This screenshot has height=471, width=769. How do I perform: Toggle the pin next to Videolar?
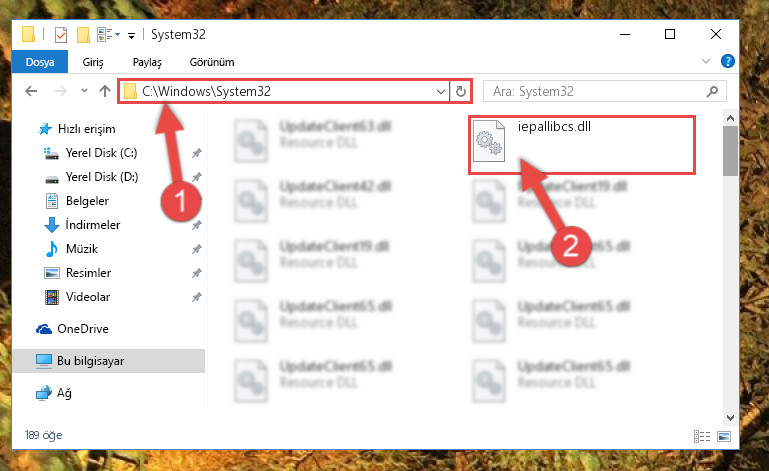tap(197, 297)
